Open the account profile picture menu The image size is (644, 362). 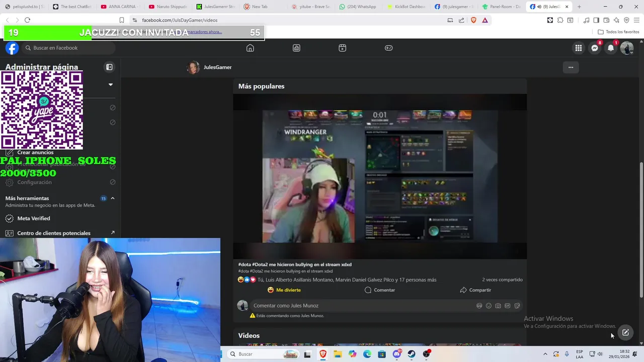[627, 48]
